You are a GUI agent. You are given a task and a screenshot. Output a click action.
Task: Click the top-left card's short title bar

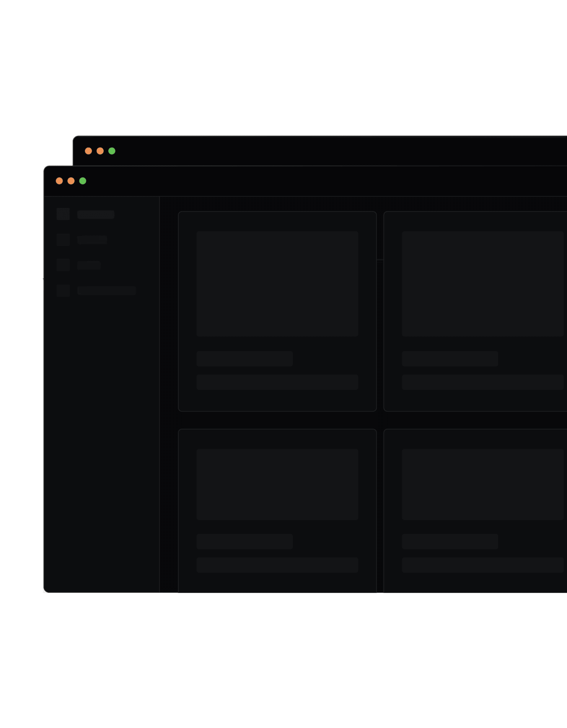(244, 359)
